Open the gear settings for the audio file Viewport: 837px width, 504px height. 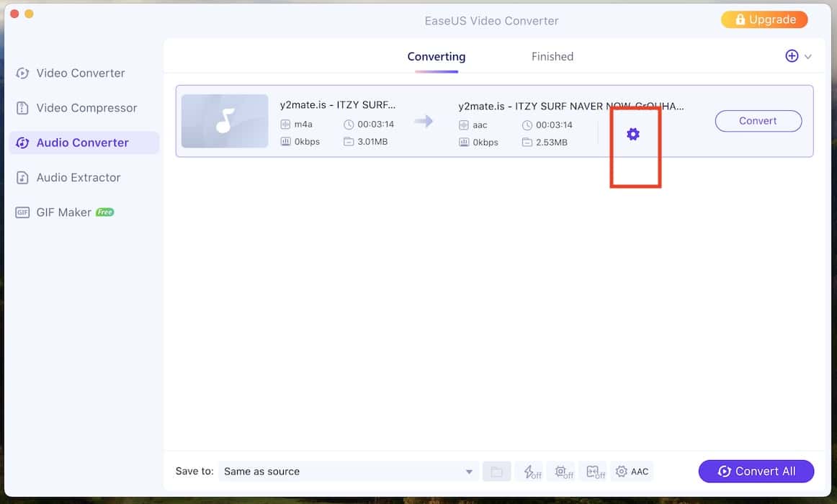point(632,134)
